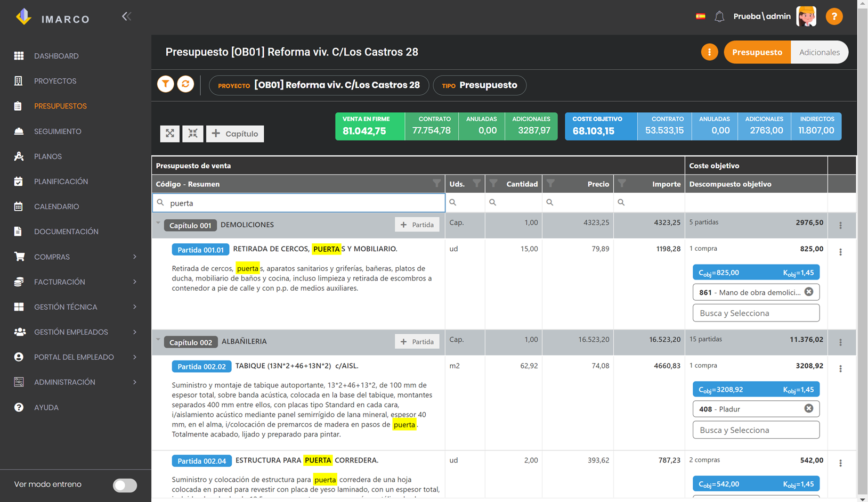This screenshot has height=502, width=868.
Task: Click PROYECTO filter chip
Action: [x=319, y=85]
